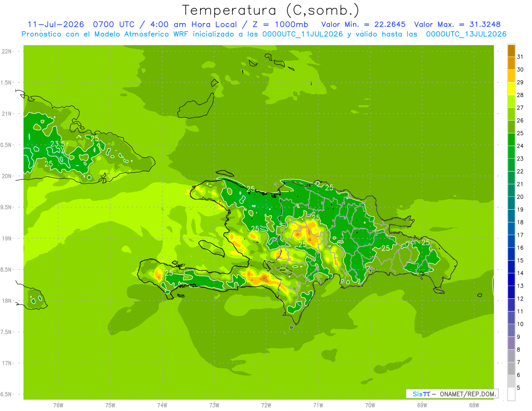This screenshot has width=532, height=411.
Task: Click the title "Temperatura (C,somb.)"
Action: pos(270,10)
